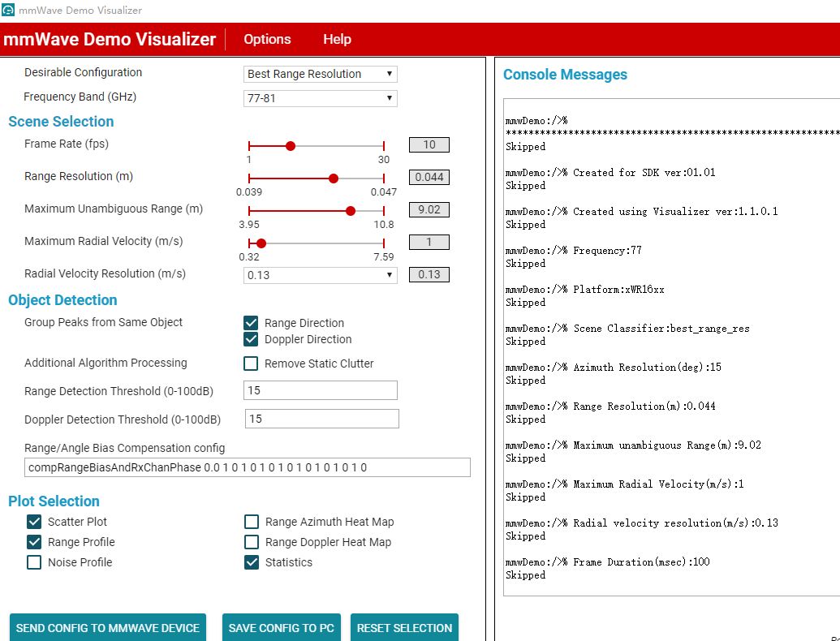Click the Reset Selection button
The width and height of the screenshot is (840, 641).
[x=404, y=628]
